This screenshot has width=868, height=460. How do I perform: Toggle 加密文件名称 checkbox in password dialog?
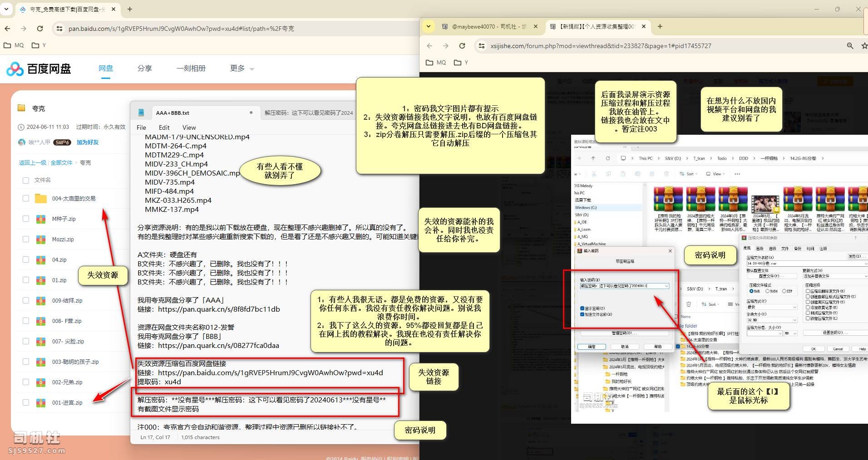[x=582, y=314]
